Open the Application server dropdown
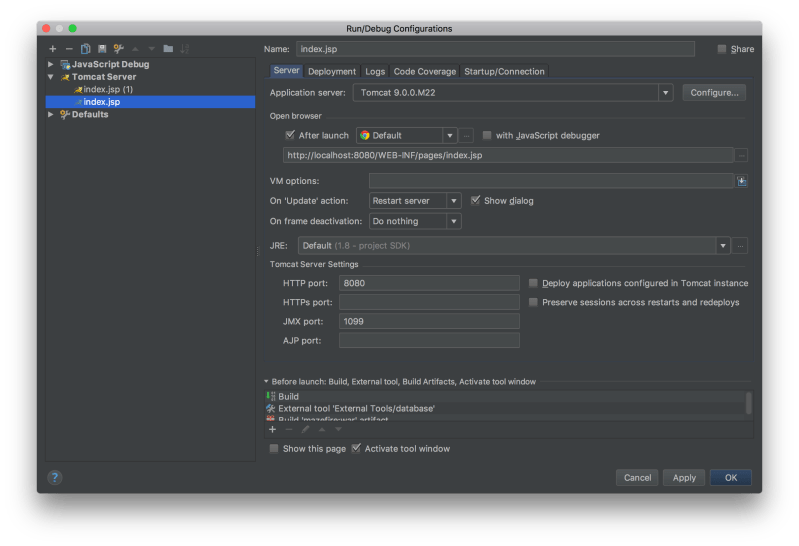This screenshot has width=799, height=546. 665,93
